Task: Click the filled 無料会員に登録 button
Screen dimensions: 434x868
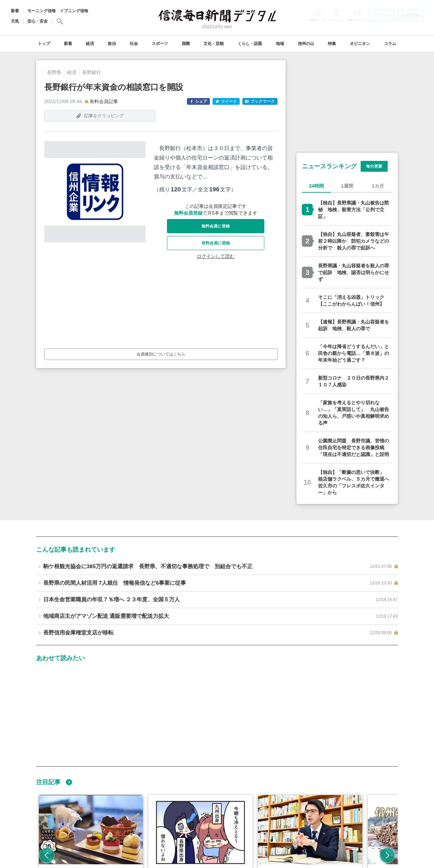Action: coord(216,226)
